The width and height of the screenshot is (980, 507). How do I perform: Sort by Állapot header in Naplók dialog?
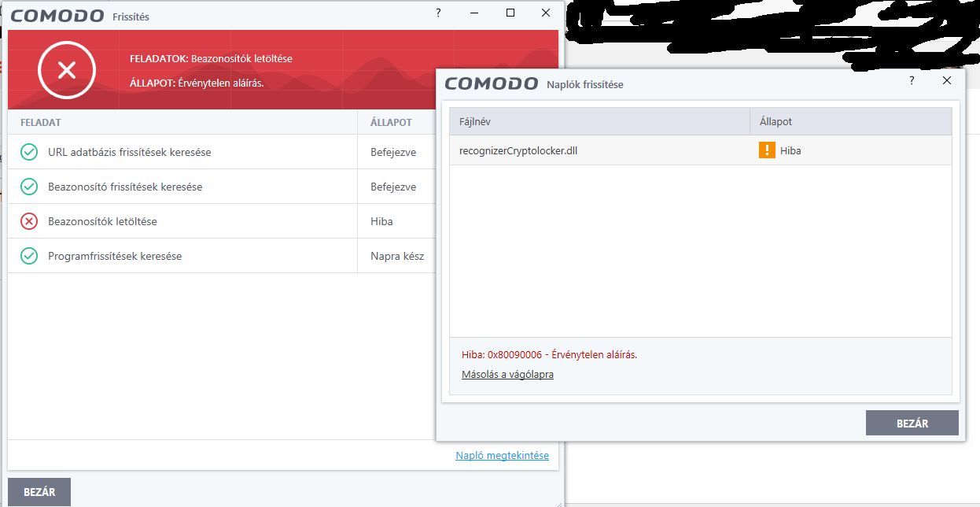[850, 122]
